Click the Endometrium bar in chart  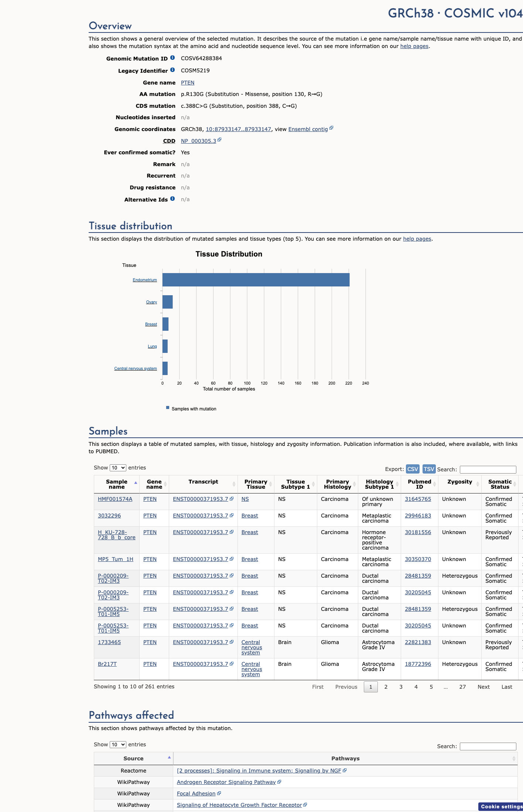point(256,280)
